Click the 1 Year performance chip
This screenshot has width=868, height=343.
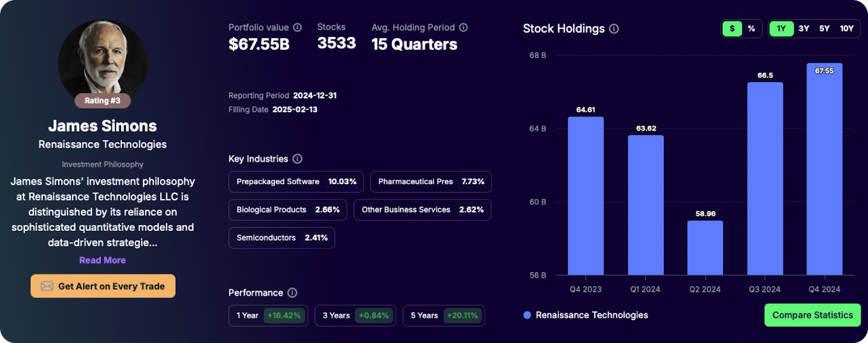pos(269,315)
